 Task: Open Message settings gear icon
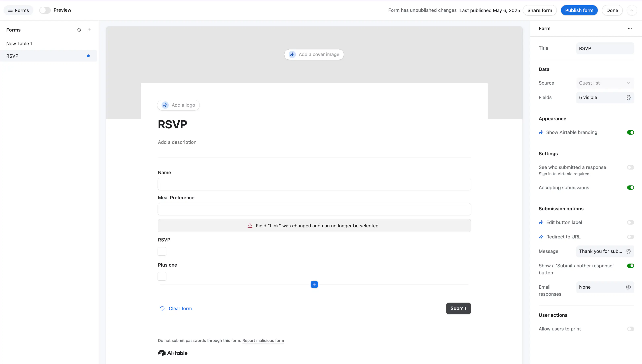click(x=628, y=251)
